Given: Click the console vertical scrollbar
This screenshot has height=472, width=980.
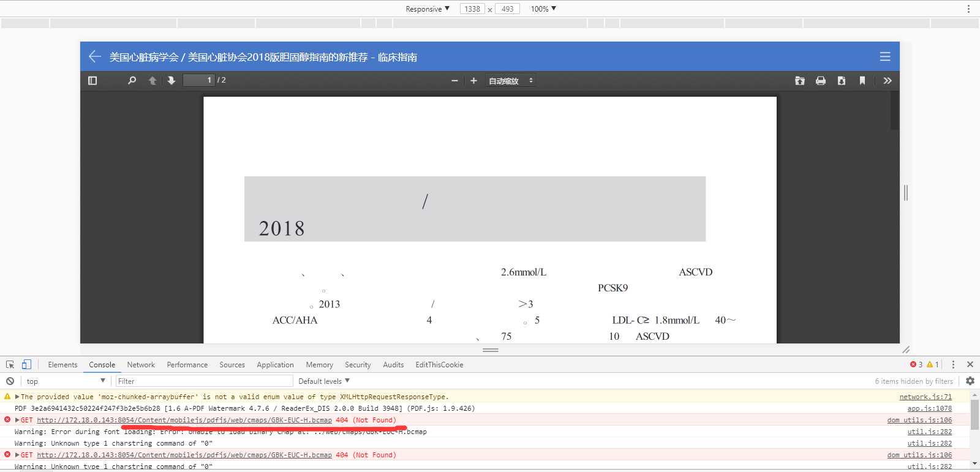Looking at the screenshot, I should (x=974, y=415).
